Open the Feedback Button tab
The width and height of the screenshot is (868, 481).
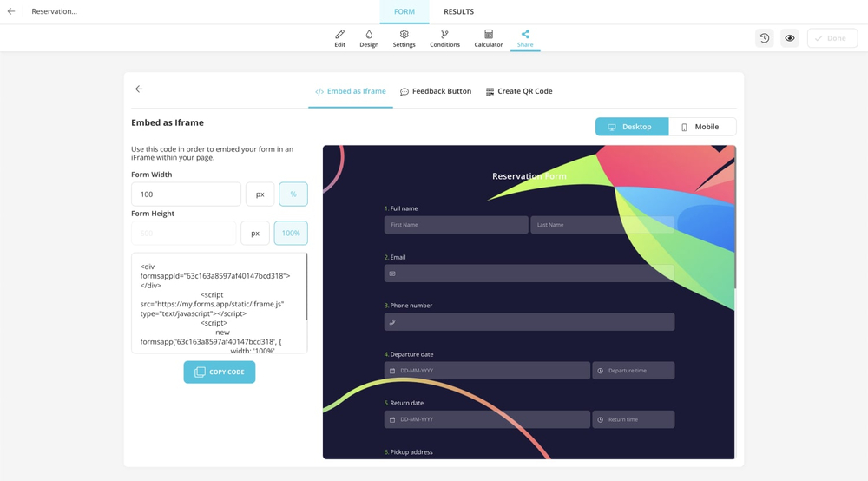click(x=436, y=91)
